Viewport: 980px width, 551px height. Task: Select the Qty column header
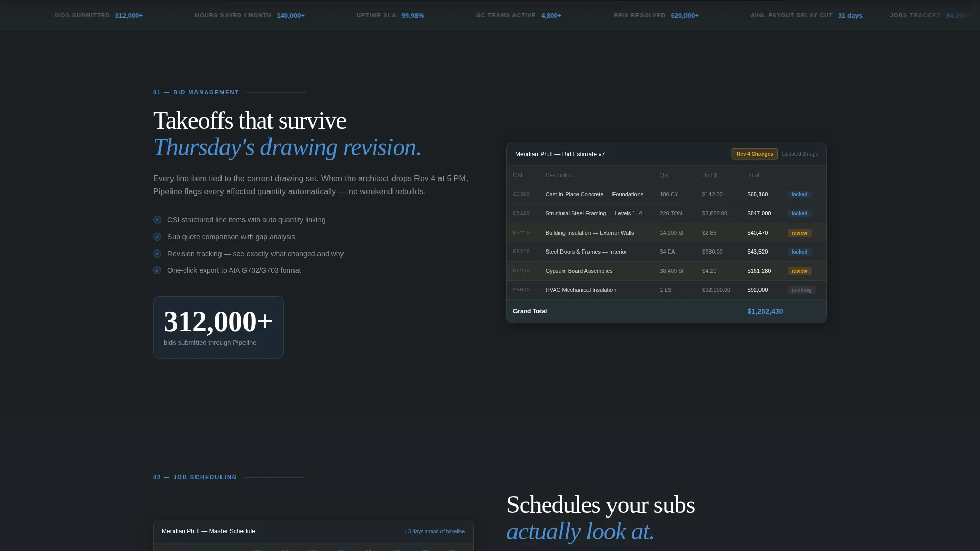pos(664,175)
